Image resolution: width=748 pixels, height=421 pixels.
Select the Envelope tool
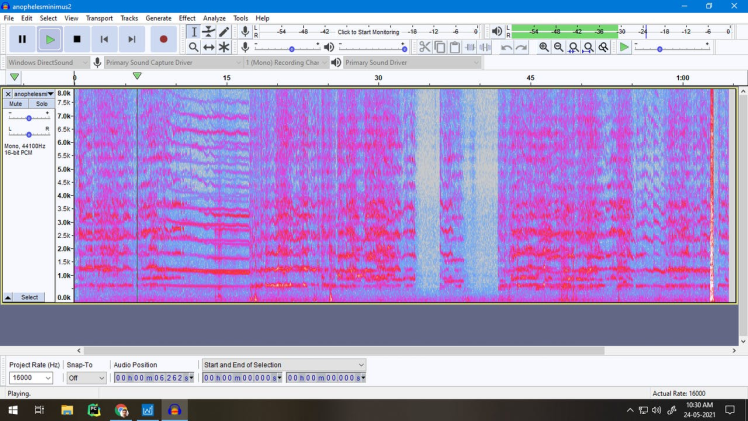(209, 32)
